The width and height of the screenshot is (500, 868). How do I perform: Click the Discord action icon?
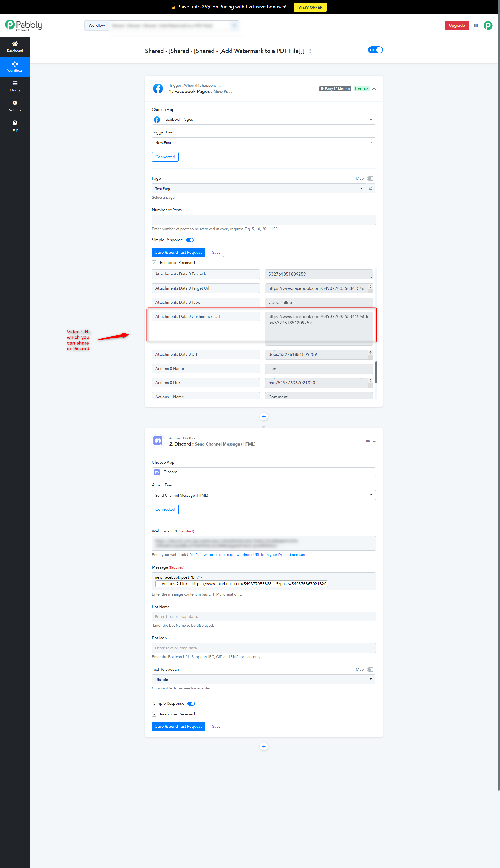(158, 441)
